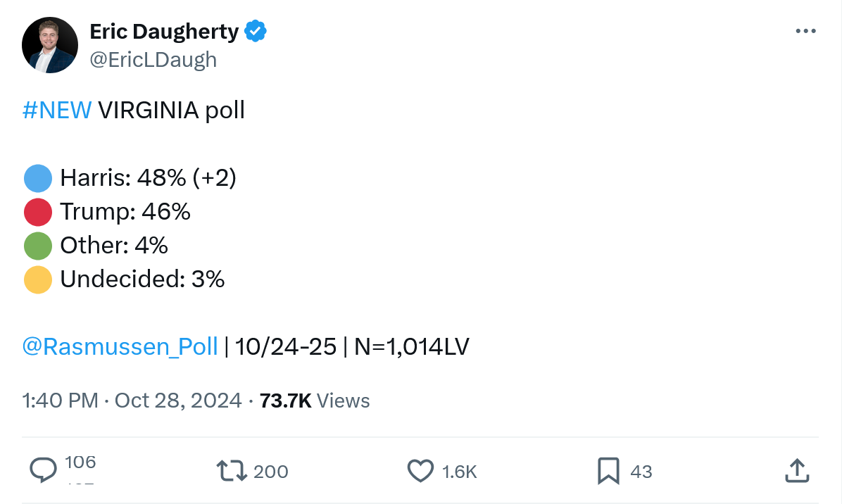Image resolution: width=842 pixels, height=504 pixels.
Task: Click the blue verified badge
Action: 256,32
